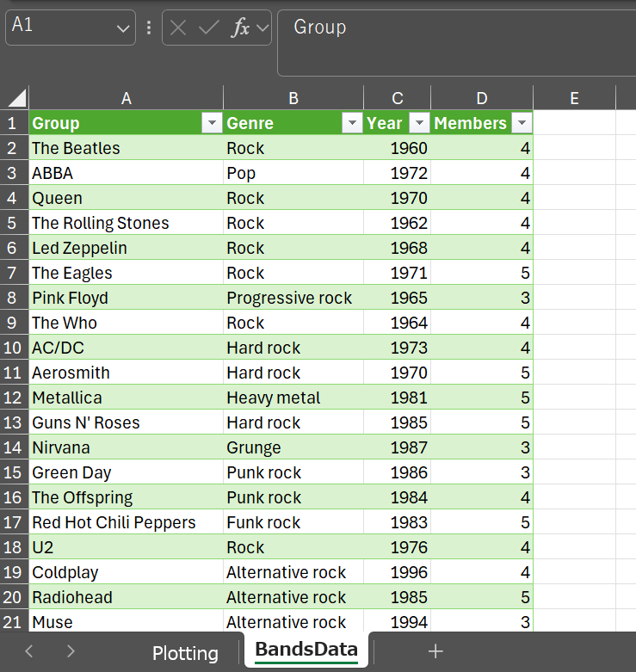Select the cell The Beatles
Viewport: 636px width, 672px height.
click(126, 148)
